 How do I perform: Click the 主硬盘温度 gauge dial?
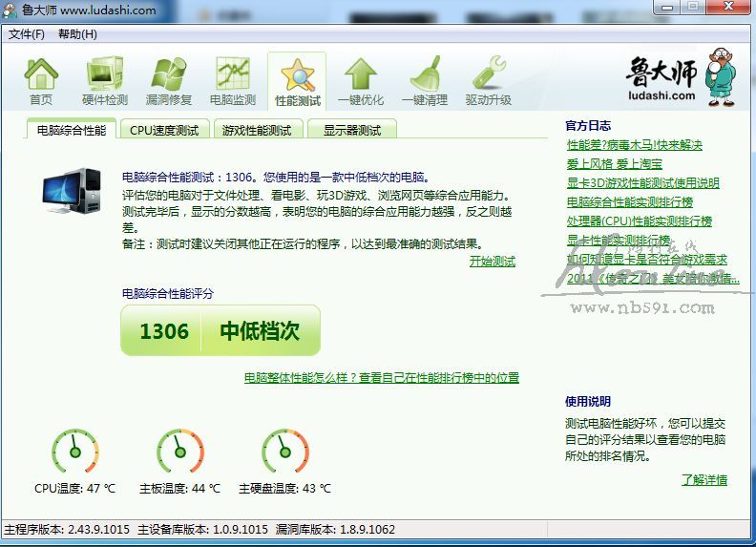coord(285,451)
